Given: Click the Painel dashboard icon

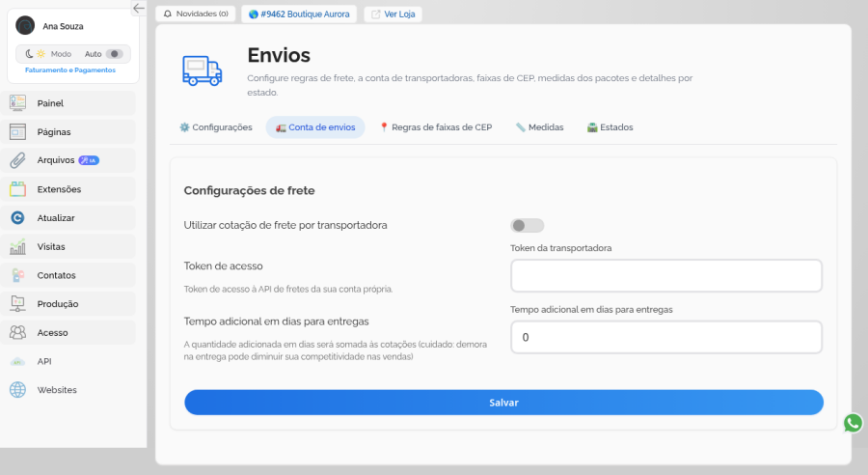Looking at the screenshot, I should click(17, 103).
